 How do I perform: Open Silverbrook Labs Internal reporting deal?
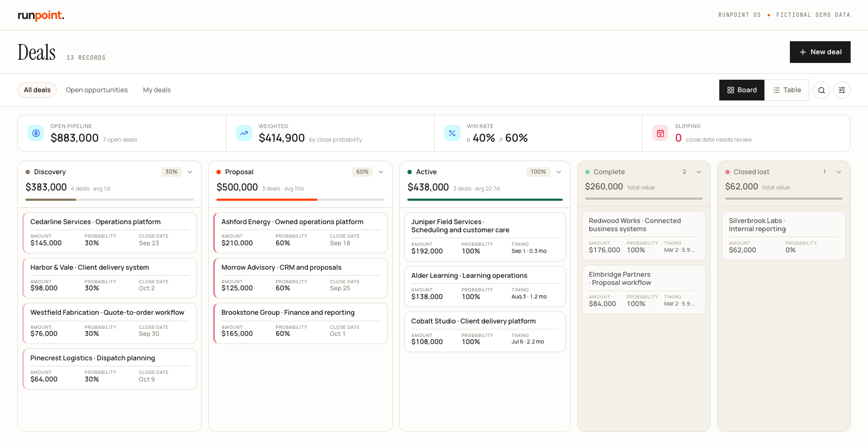pyautogui.click(x=784, y=236)
